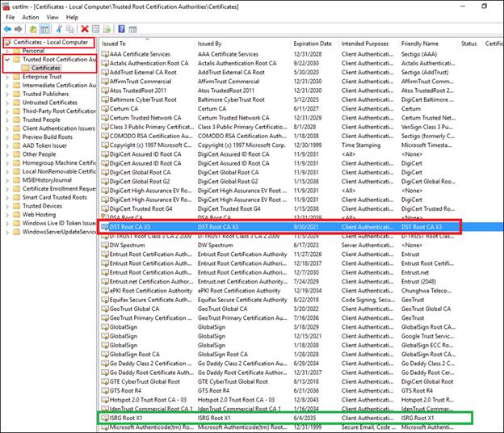Viewport: 504px width, 433px height.
Task: Select the Certificates subfolder in the tree
Action: [46, 68]
